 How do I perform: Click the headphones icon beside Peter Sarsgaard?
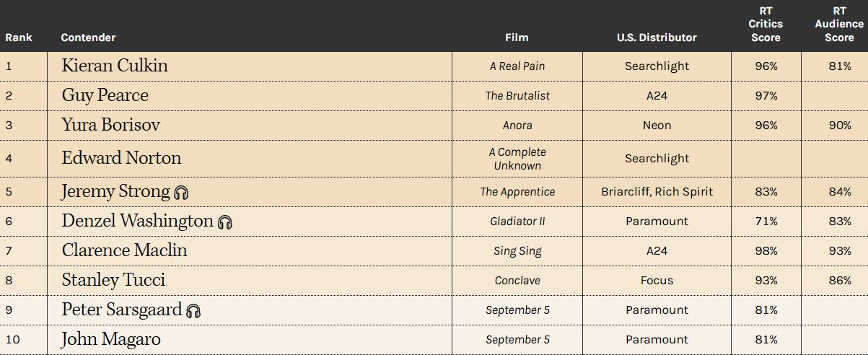[x=193, y=311]
